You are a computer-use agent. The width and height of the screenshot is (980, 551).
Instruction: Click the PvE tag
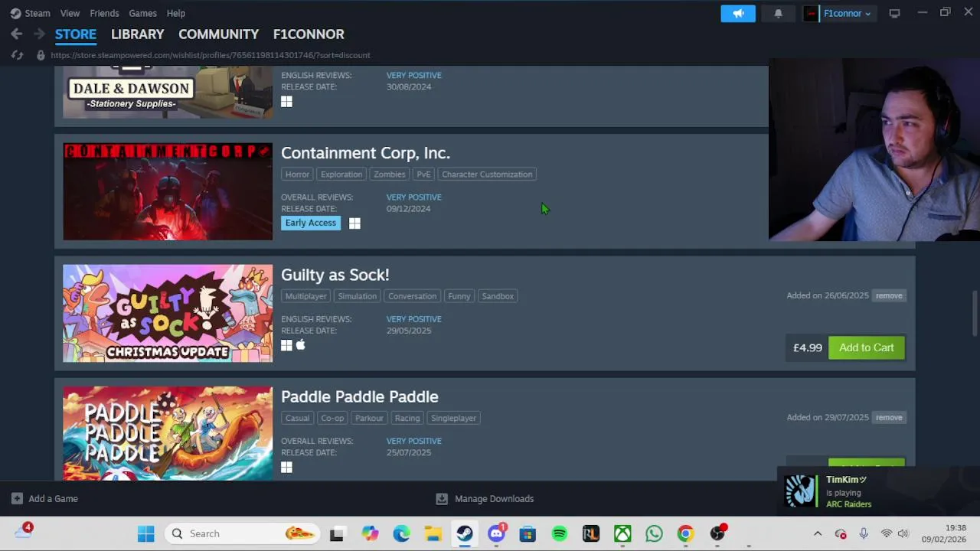coord(423,174)
